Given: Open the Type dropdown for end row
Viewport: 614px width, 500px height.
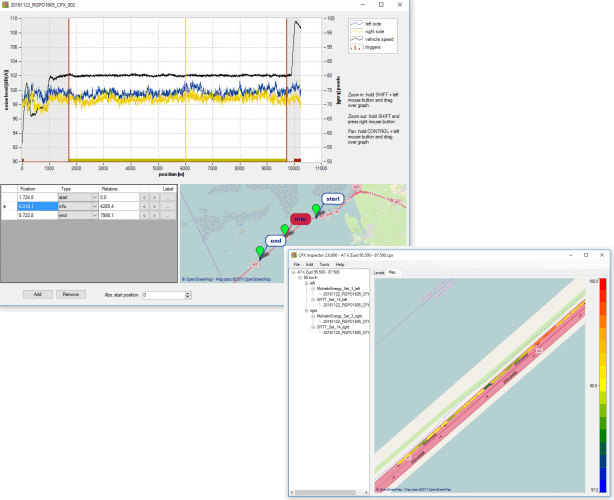Looking at the screenshot, I should pos(95,214).
